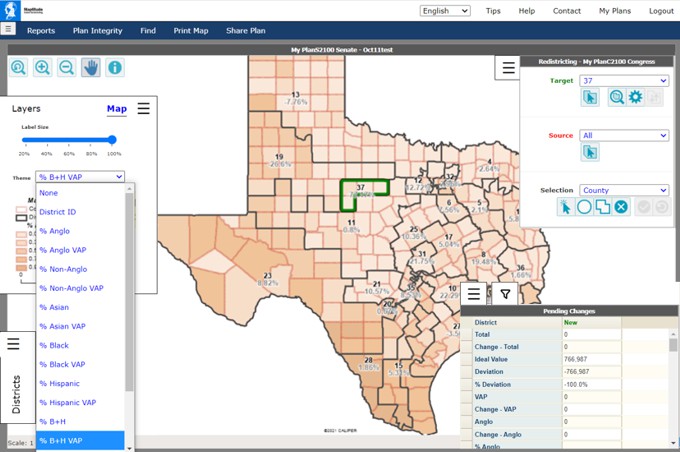The height and width of the screenshot is (452, 680).
Task: Click the filter funnel icon
Action: (506, 294)
